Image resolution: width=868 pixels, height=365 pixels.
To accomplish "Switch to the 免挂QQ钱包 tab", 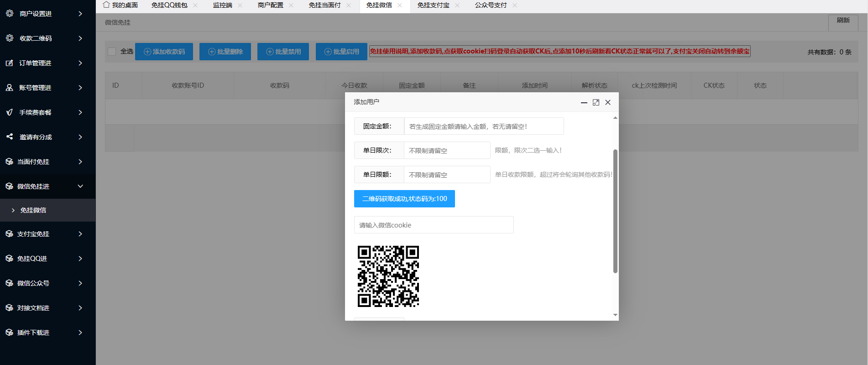I will [169, 5].
